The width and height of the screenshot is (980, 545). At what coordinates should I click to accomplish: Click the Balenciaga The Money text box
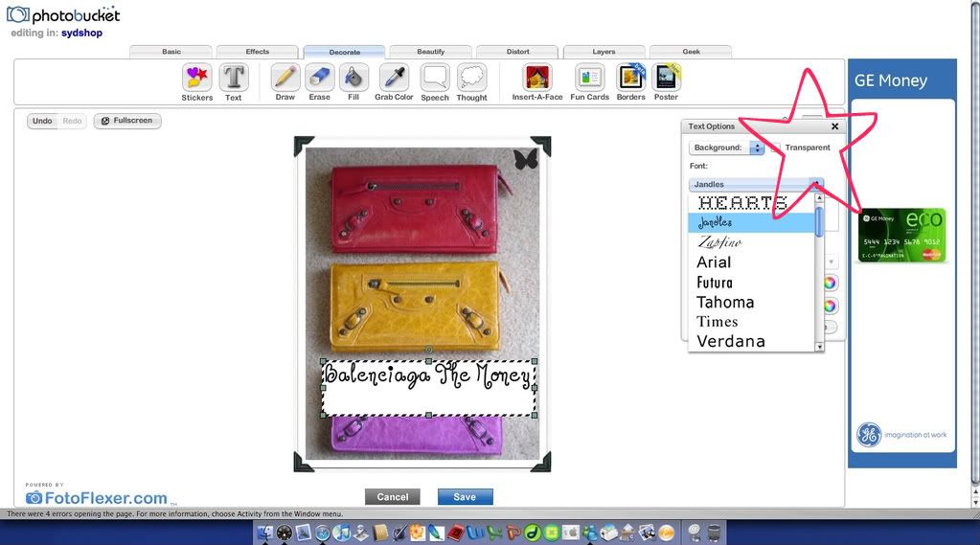429,388
